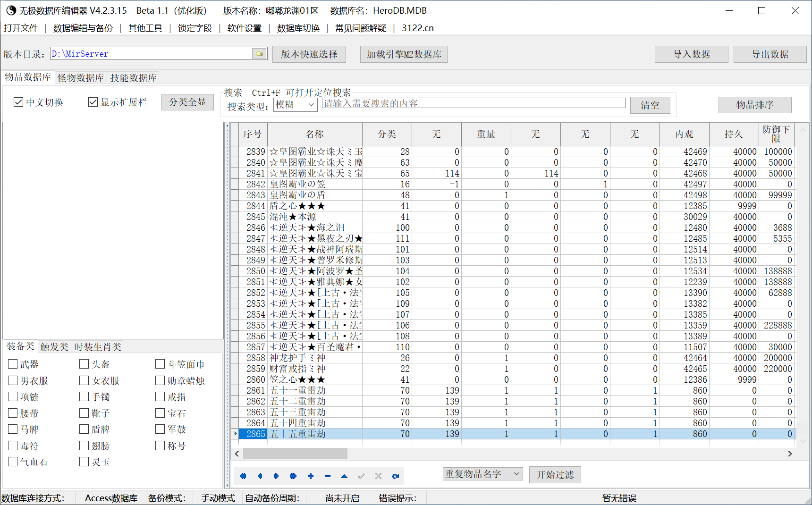Viewport: 812px width, 505px height.
Task: Tick the 戒指 checkbox
Action: point(160,396)
